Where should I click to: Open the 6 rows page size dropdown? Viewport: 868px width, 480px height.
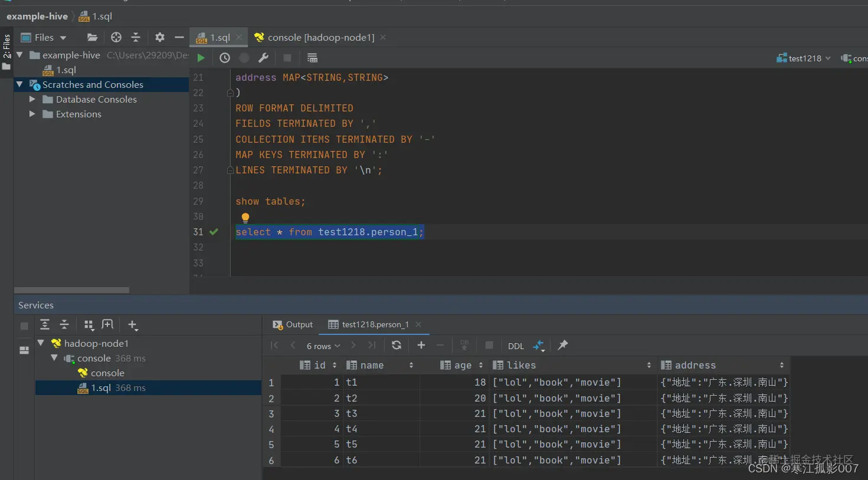[323, 346]
